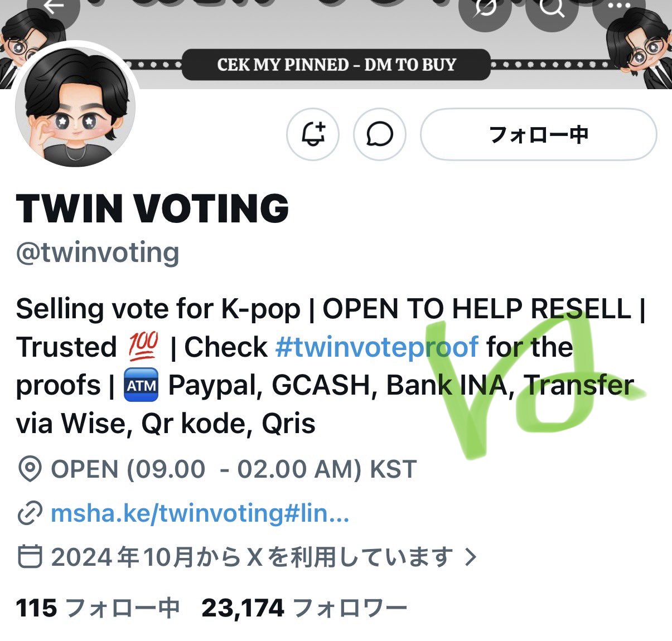Click the slashed-circle icon beside search
Viewport: 672px width, 641px height.
click(484, 8)
